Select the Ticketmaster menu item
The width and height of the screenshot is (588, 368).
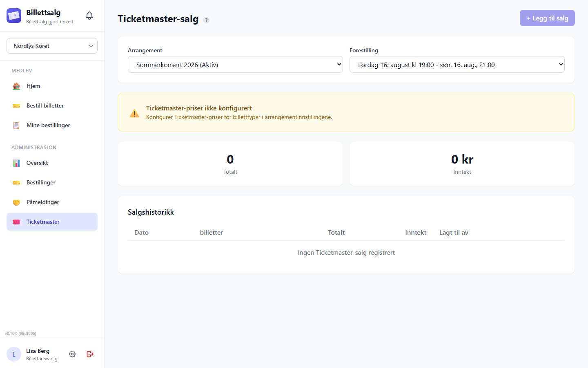52,222
